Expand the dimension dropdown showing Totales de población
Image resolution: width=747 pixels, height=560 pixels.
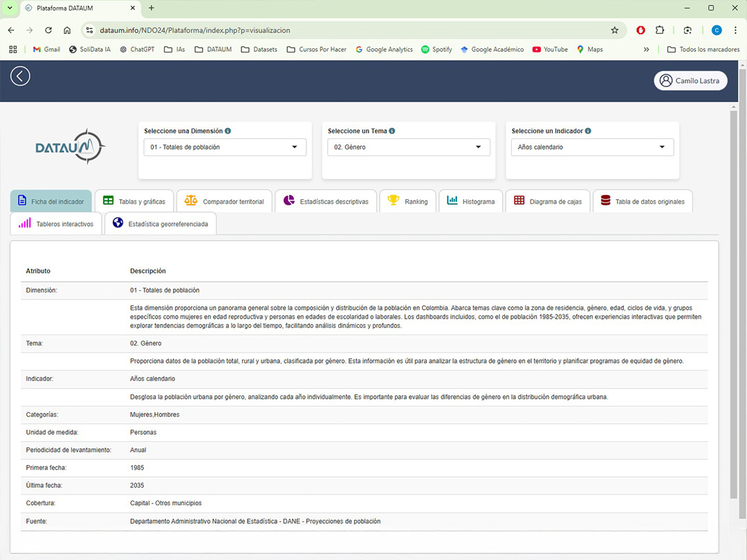point(224,147)
